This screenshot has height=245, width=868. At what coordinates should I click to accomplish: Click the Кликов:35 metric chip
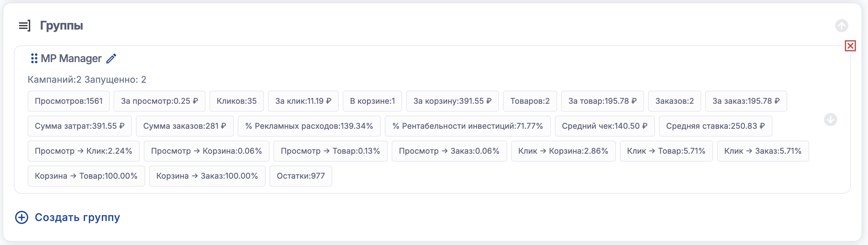(237, 101)
